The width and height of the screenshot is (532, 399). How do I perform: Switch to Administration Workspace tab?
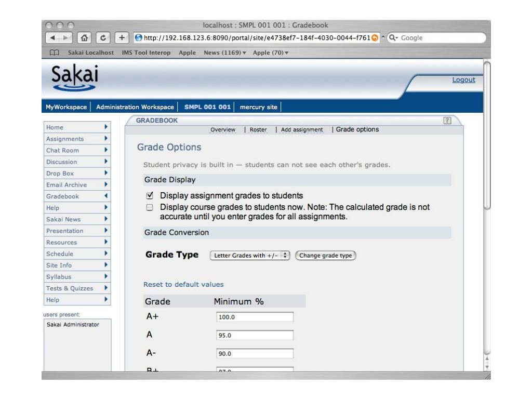pyautogui.click(x=135, y=107)
